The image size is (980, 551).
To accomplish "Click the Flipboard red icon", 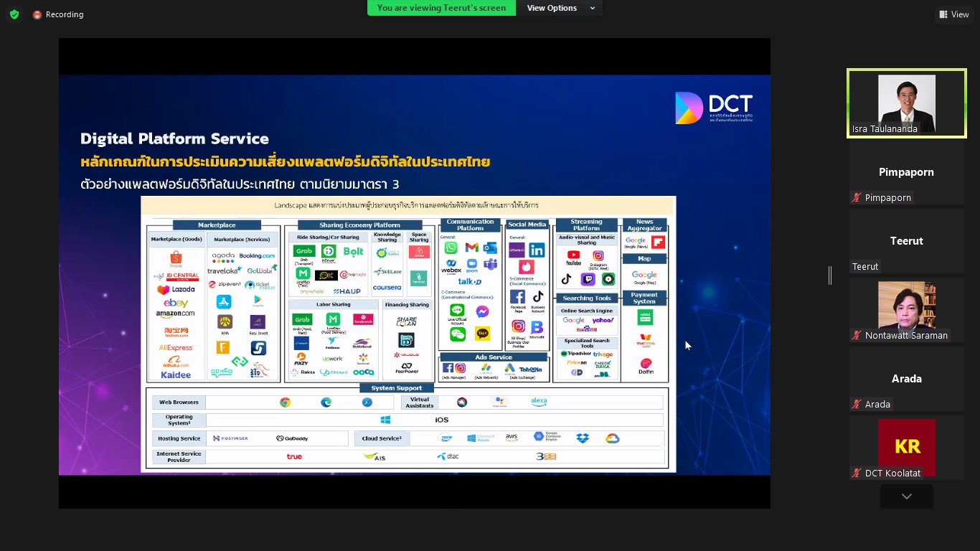I will point(658,242).
